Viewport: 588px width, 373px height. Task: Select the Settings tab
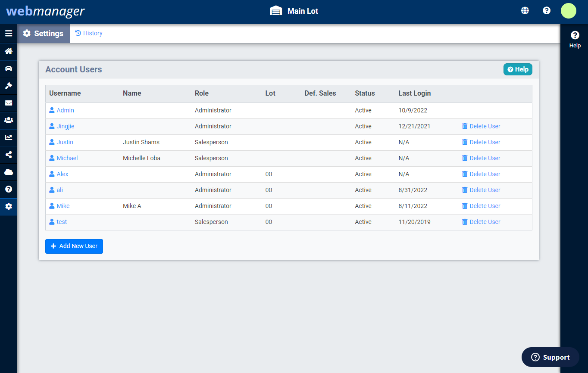[x=44, y=34]
